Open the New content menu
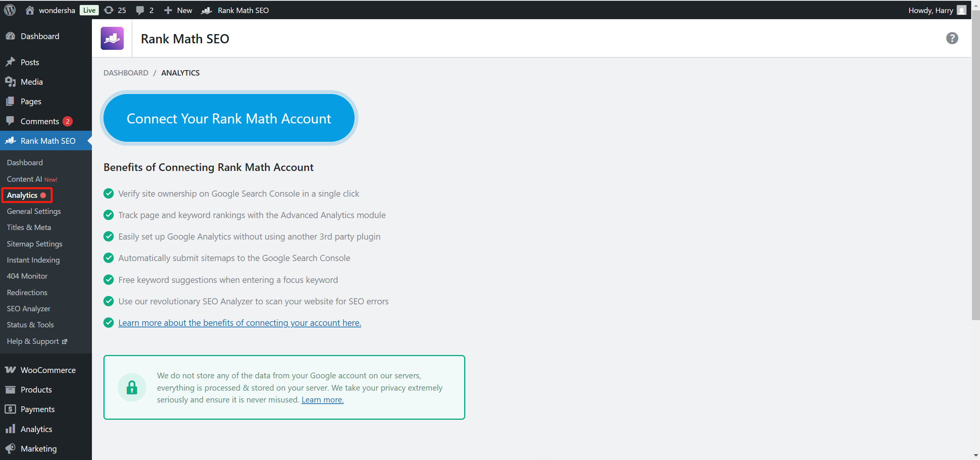Screen dimensions: 980x460 point(178,10)
